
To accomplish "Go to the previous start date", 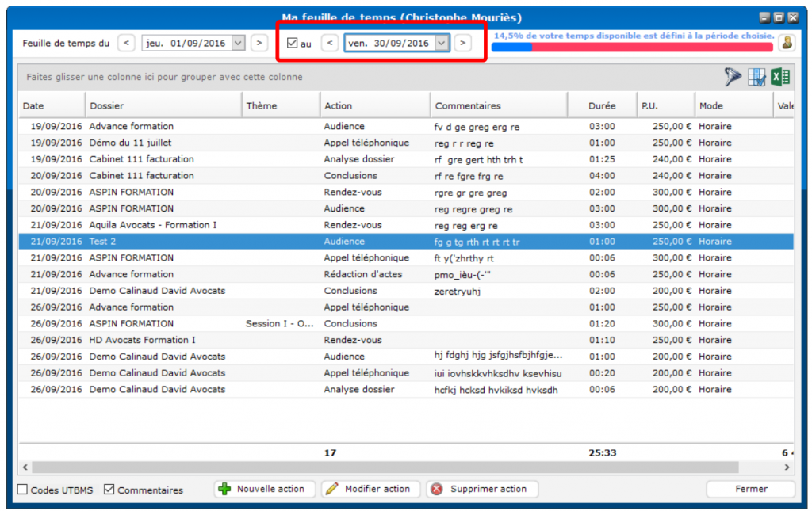I will coord(126,44).
